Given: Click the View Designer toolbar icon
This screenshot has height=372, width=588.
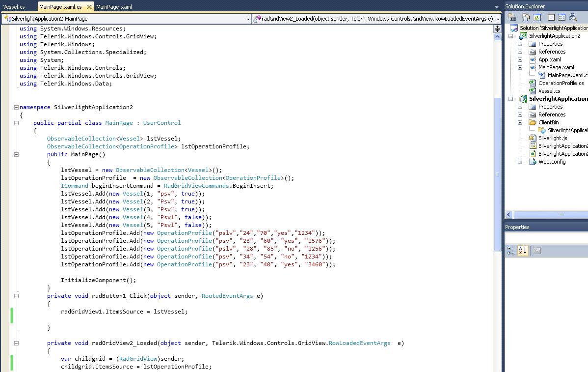Looking at the screenshot, I should click(562, 17).
